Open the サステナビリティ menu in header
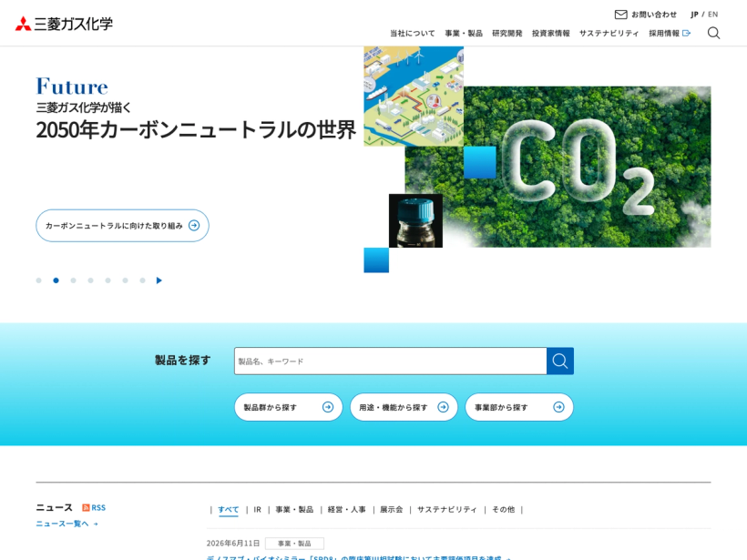The image size is (747, 560). [609, 34]
